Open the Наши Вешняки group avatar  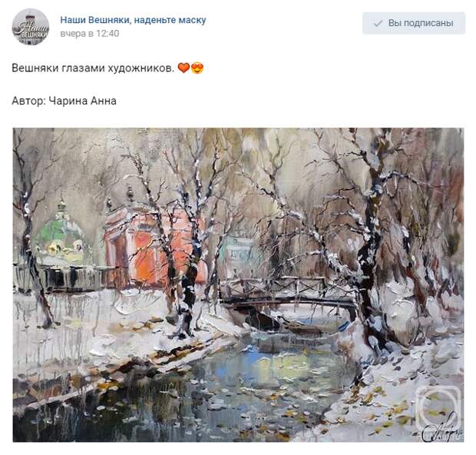31,27
